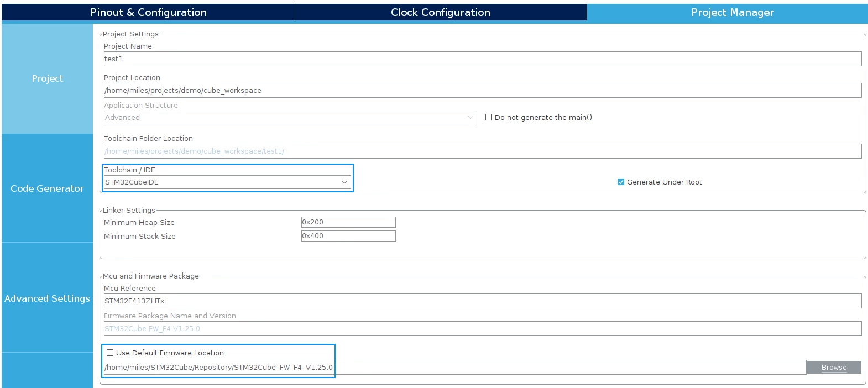Toggle Do not generate the main() checkbox
Screen dimensions: 868x388
489,117
